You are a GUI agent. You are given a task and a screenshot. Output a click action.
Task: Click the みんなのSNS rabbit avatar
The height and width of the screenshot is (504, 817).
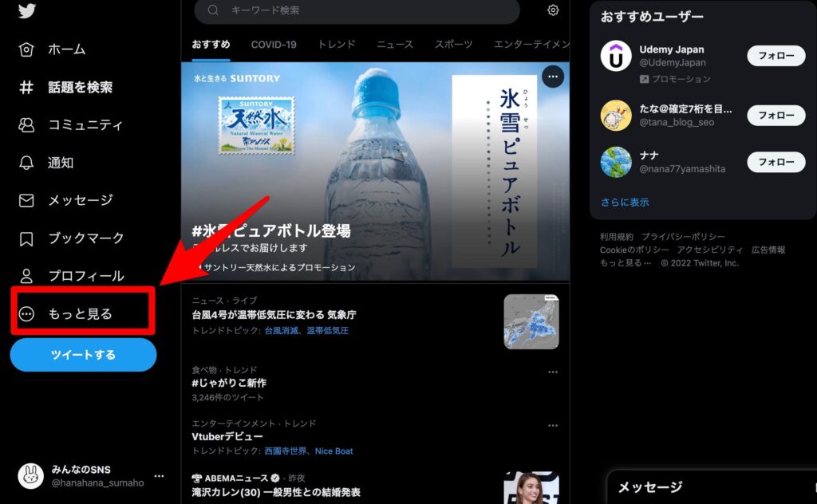tap(31, 476)
